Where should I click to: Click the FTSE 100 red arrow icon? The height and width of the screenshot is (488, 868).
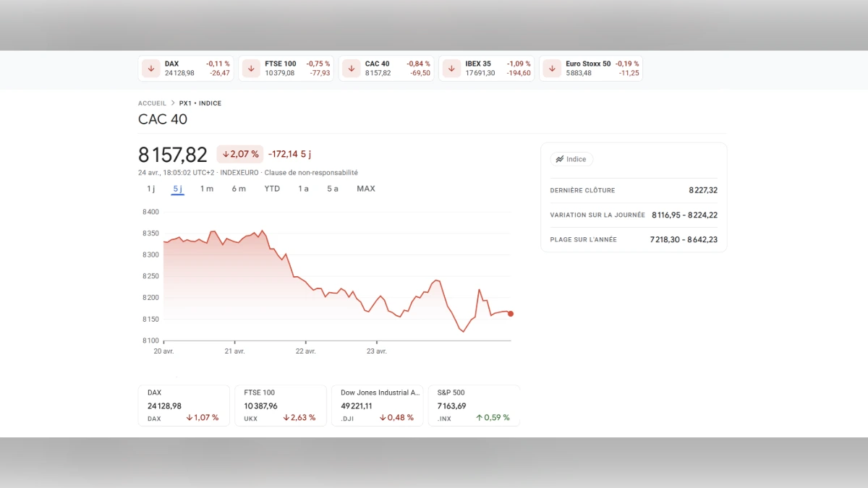coord(250,68)
